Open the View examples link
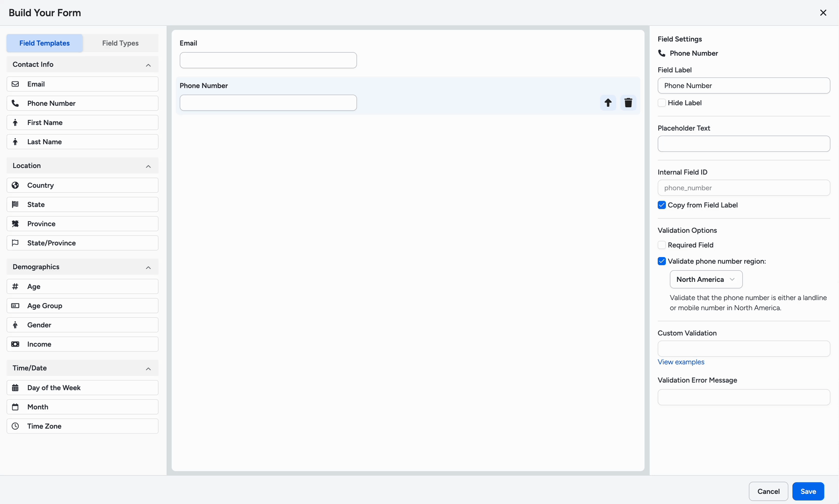 pos(681,362)
